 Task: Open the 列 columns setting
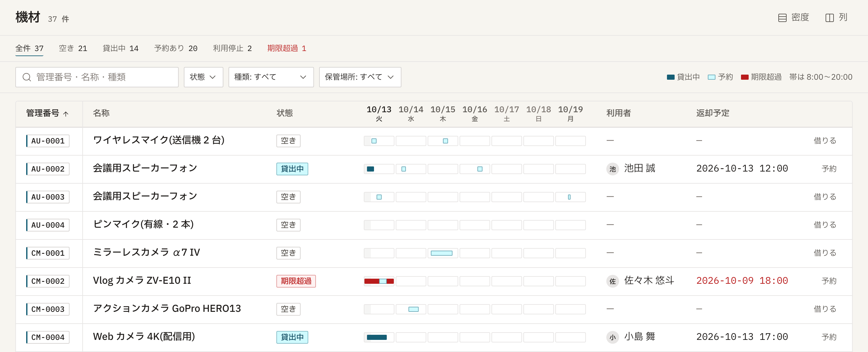(836, 18)
